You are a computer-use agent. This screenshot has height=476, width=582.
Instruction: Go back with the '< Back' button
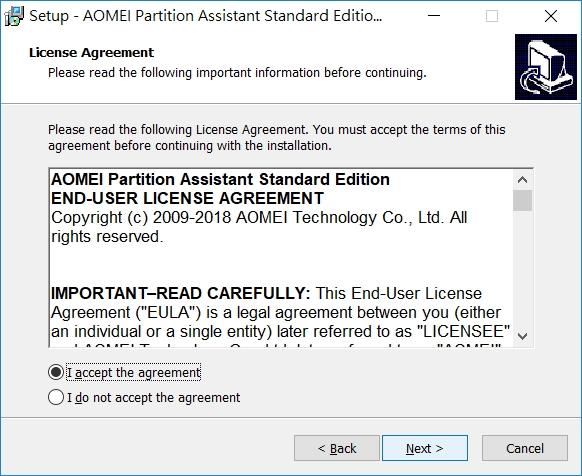tap(337, 448)
